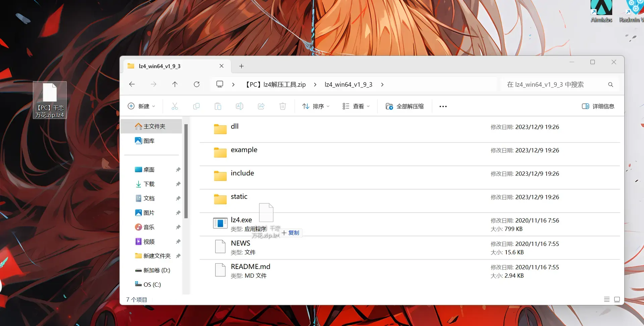
Task: Click 全部解压缩 extract all button
Action: pos(405,106)
